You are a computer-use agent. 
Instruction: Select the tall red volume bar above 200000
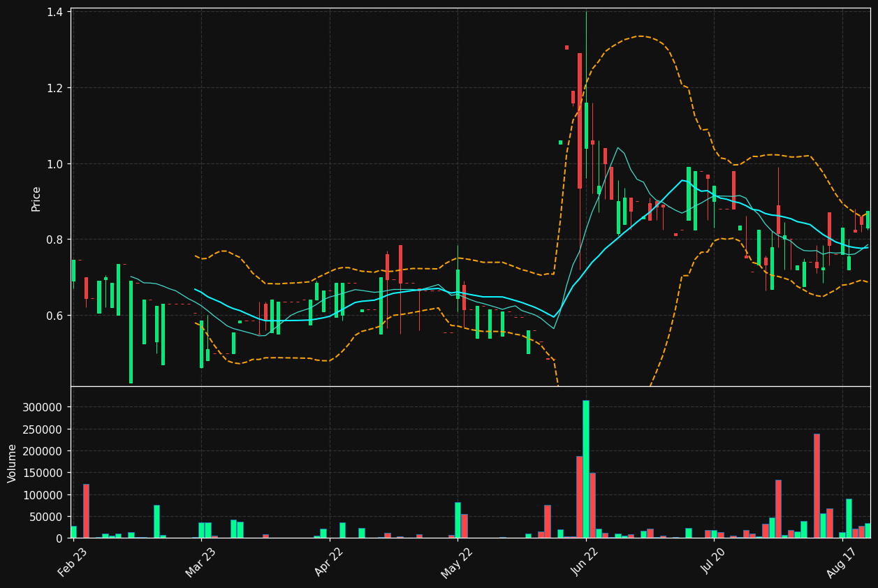coord(817,486)
